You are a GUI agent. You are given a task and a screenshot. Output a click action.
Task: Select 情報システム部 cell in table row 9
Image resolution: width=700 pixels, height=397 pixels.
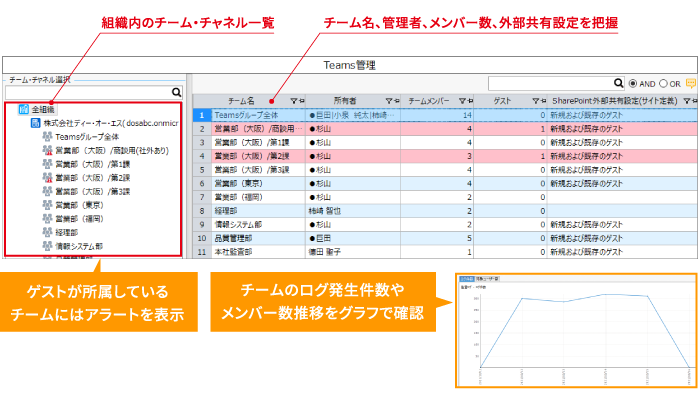259,225
